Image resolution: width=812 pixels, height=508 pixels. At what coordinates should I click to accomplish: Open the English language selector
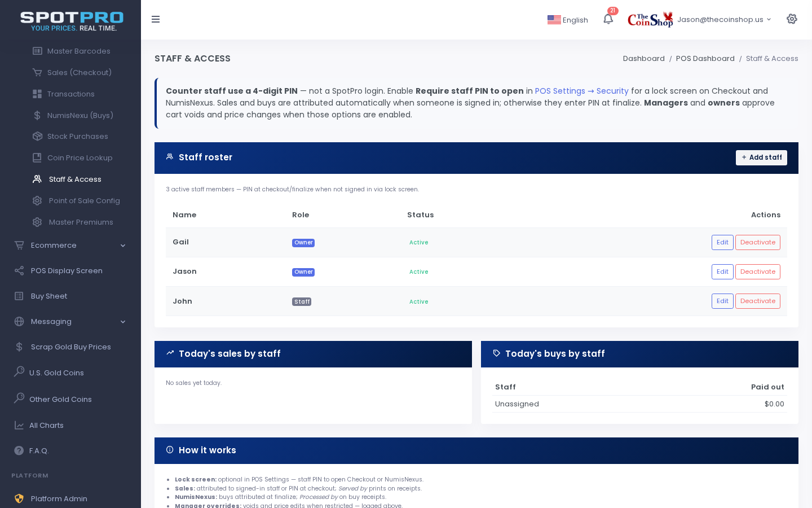click(568, 20)
